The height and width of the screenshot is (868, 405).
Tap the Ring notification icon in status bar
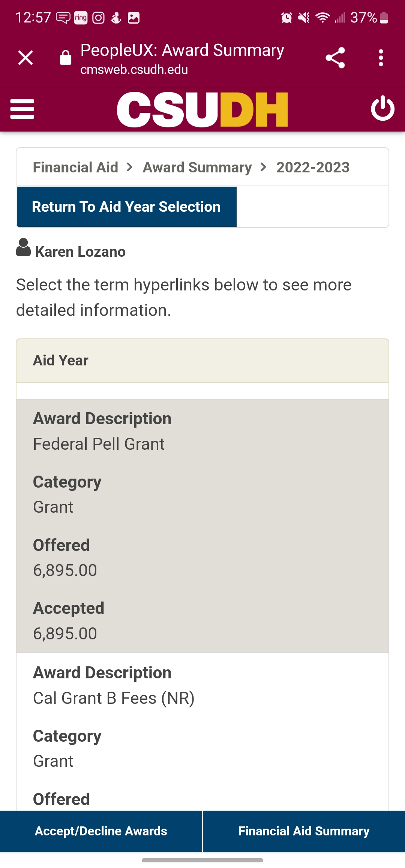(x=81, y=18)
